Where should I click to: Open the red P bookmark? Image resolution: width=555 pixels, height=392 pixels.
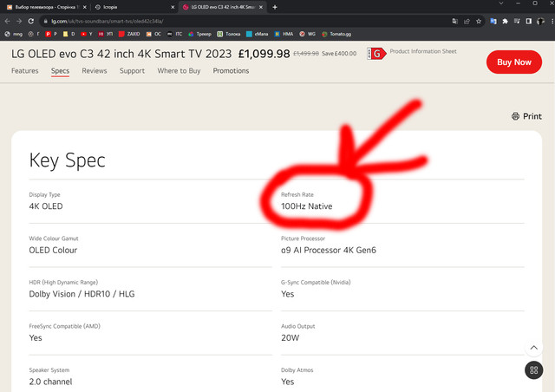click(x=51, y=34)
